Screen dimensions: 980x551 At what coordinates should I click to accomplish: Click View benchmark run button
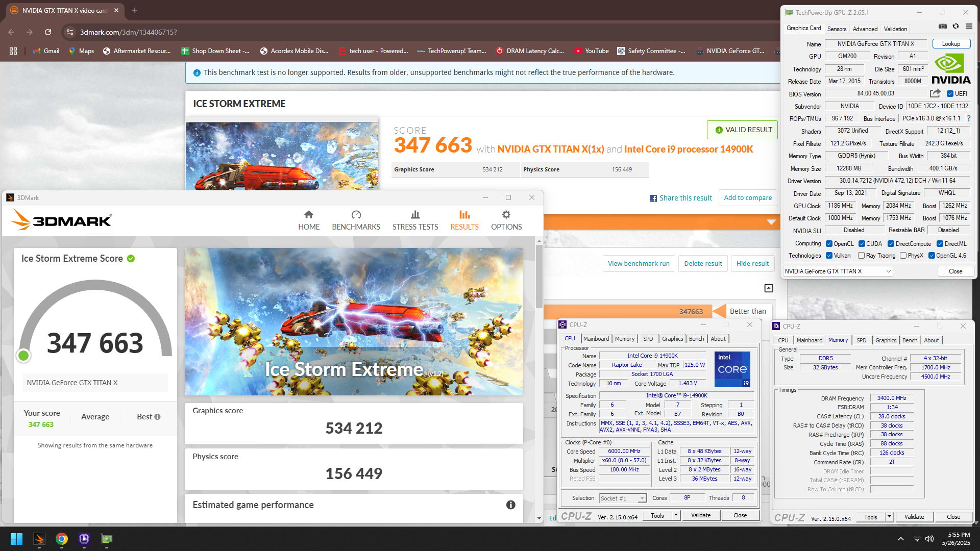pos(639,264)
